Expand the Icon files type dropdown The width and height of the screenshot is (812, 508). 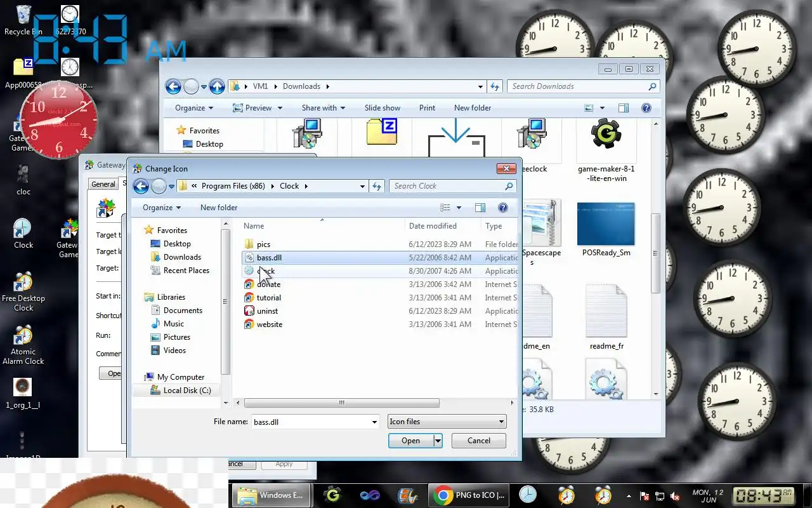[x=501, y=422]
